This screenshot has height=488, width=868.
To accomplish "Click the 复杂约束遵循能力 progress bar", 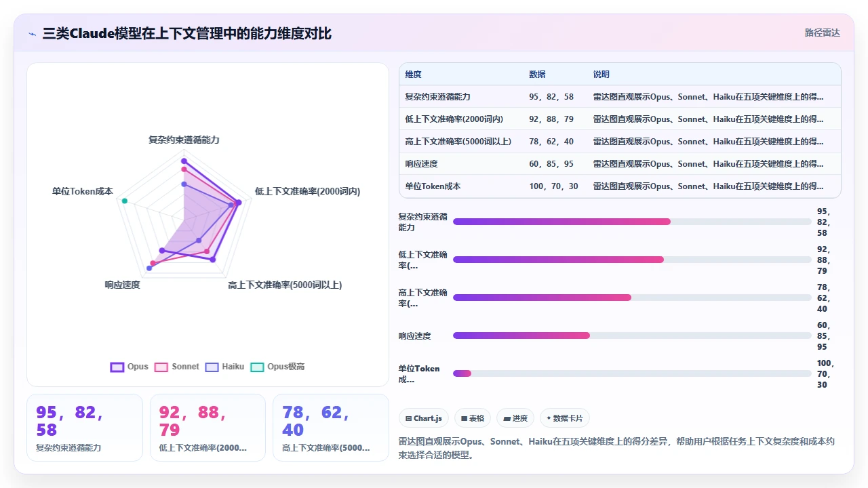I will tap(632, 222).
